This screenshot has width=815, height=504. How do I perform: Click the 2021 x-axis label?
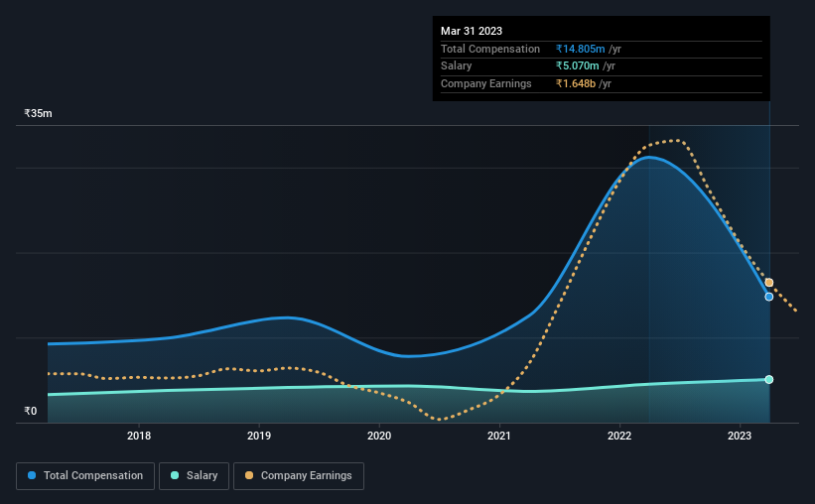click(x=499, y=436)
